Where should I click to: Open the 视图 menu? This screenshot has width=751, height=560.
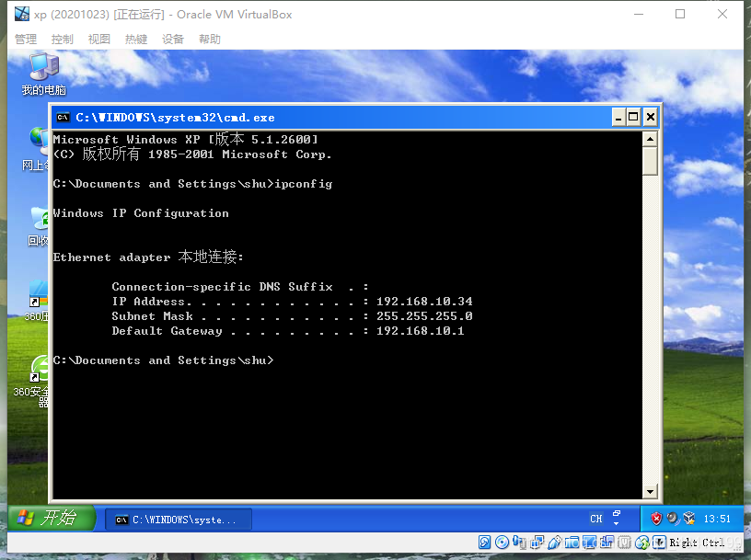pos(99,39)
